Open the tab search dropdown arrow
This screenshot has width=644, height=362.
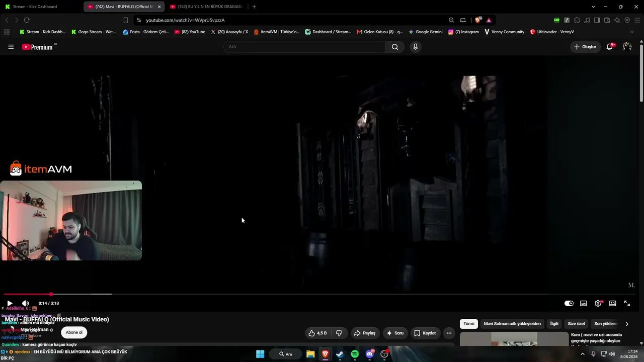coord(593,7)
